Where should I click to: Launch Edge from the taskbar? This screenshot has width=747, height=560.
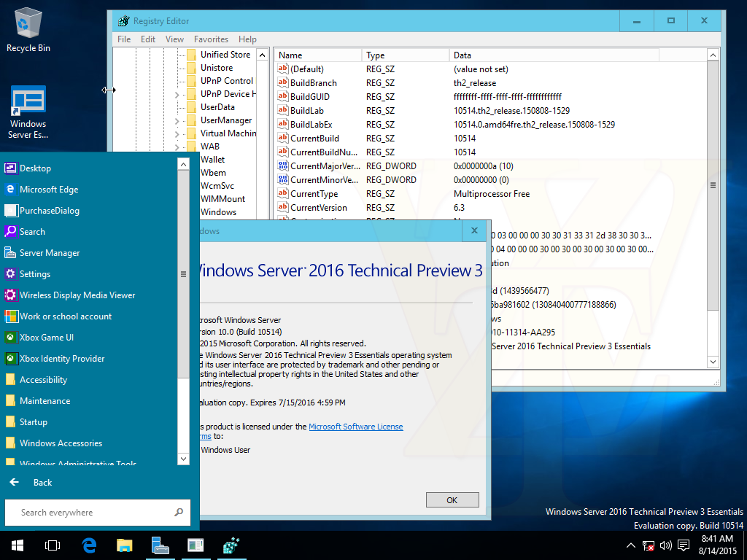click(89, 545)
